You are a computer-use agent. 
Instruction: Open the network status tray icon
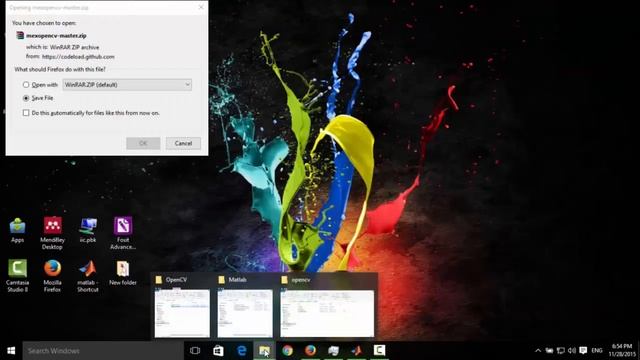tap(561, 351)
